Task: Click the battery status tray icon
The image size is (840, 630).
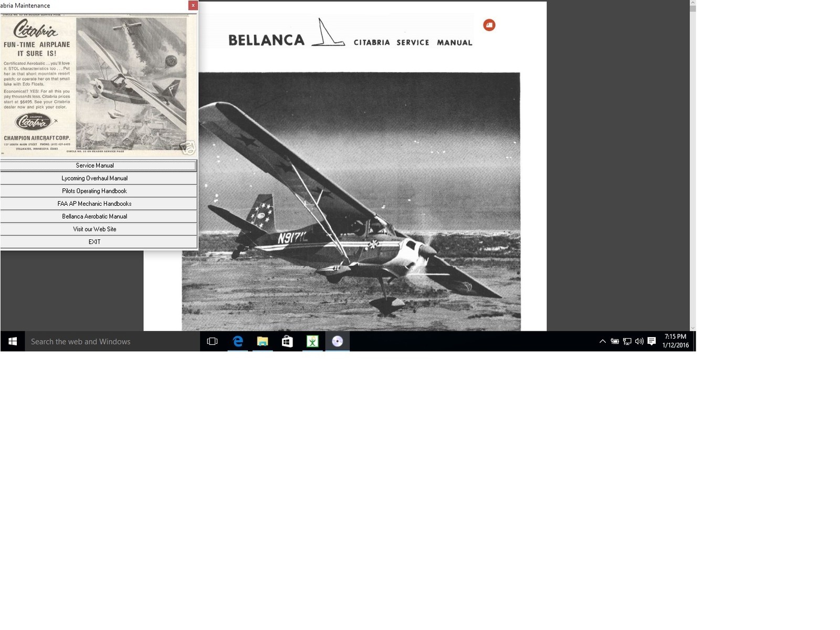Action: pyautogui.click(x=615, y=341)
